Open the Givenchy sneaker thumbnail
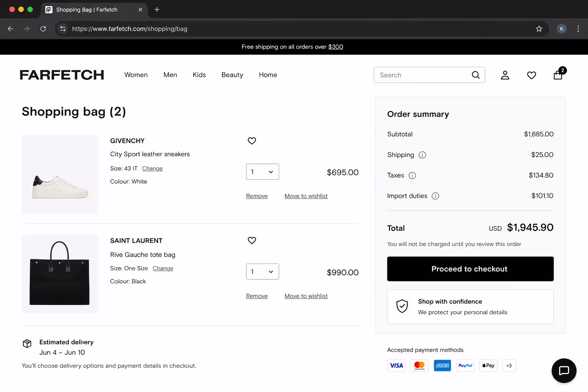The height and width of the screenshot is (392, 588). (60, 174)
